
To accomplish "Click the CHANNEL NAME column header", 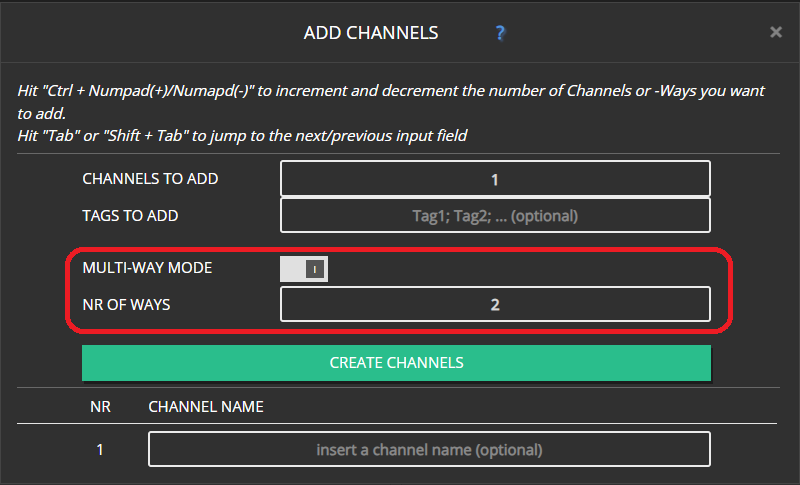I will coord(206,407).
